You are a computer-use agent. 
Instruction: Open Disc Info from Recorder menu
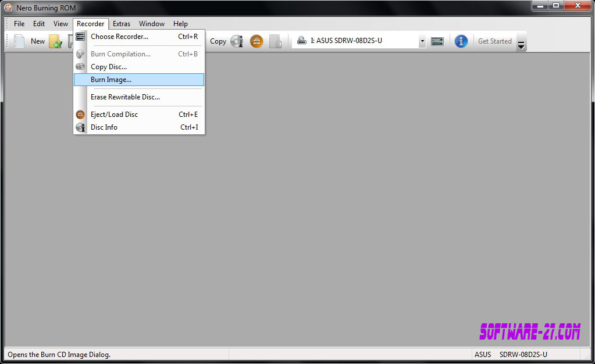[x=139, y=127]
